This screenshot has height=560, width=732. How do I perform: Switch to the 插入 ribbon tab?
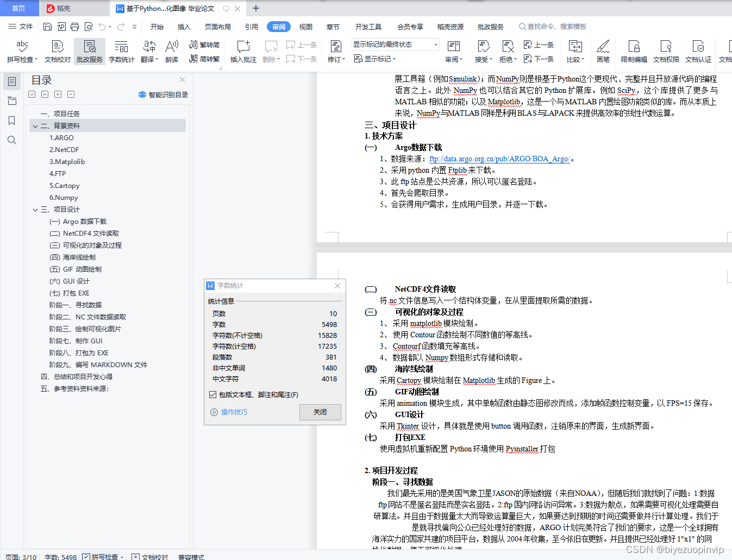click(x=184, y=27)
